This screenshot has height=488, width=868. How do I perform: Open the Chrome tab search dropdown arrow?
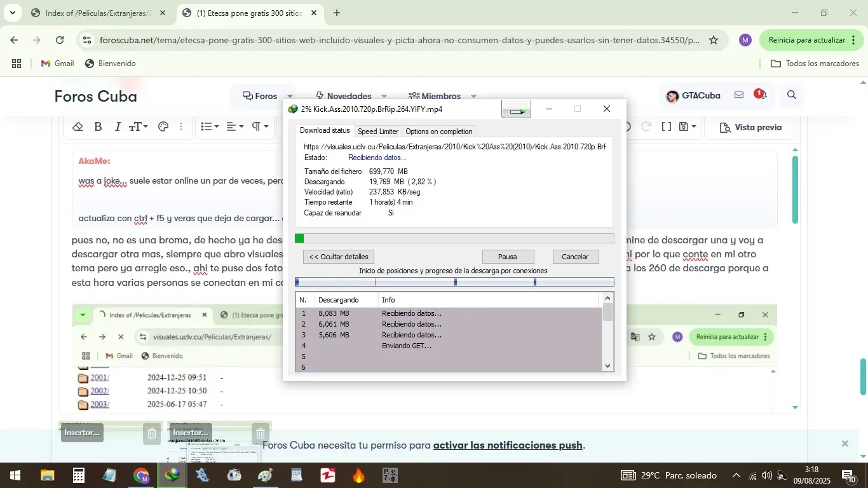pyautogui.click(x=12, y=13)
